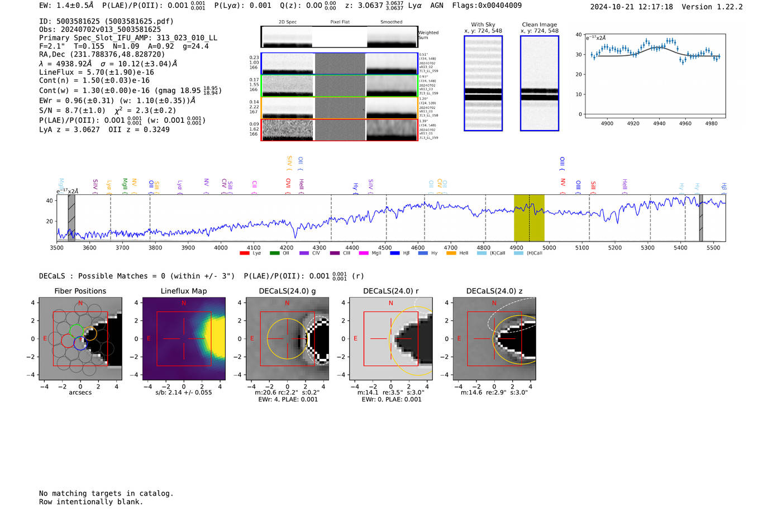Image resolution: width=782 pixels, height=532 pixels.
Task: Click the Lyα red legend swatch
Action: (244, 253)
